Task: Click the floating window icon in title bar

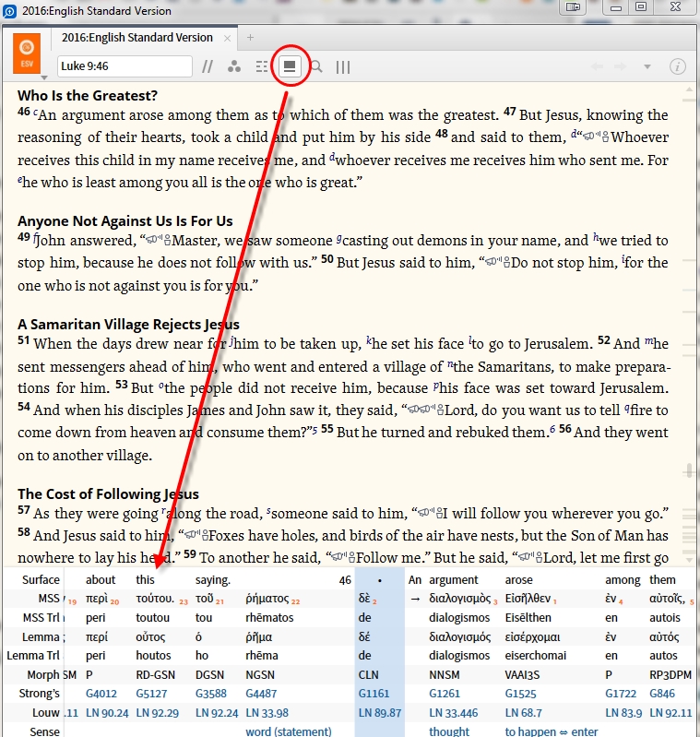Action: click(x=573, y=7)
